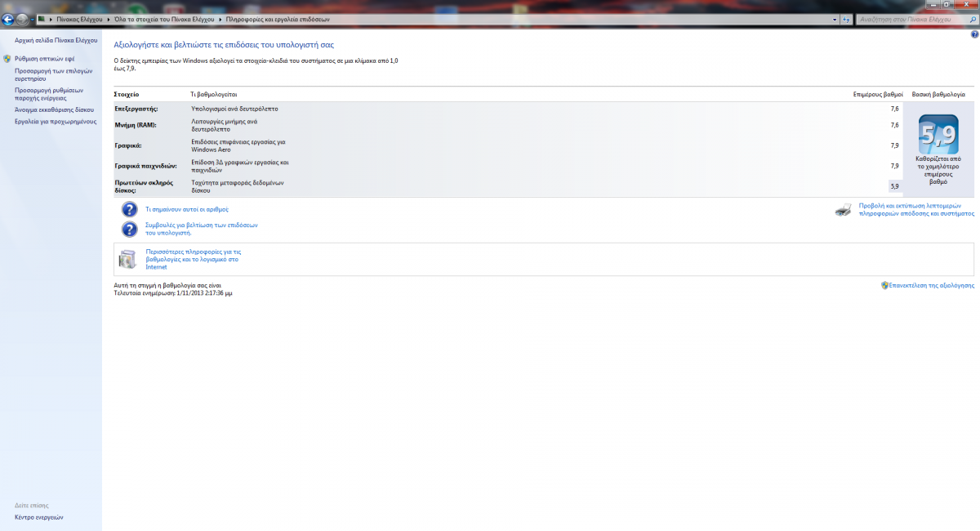Click the 'Στοιχείο' column header
980x531 pixels.
coord(127,94)
